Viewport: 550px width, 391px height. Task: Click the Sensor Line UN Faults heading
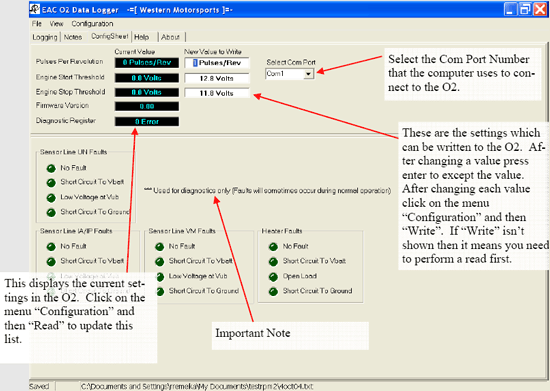coord(73,152)
